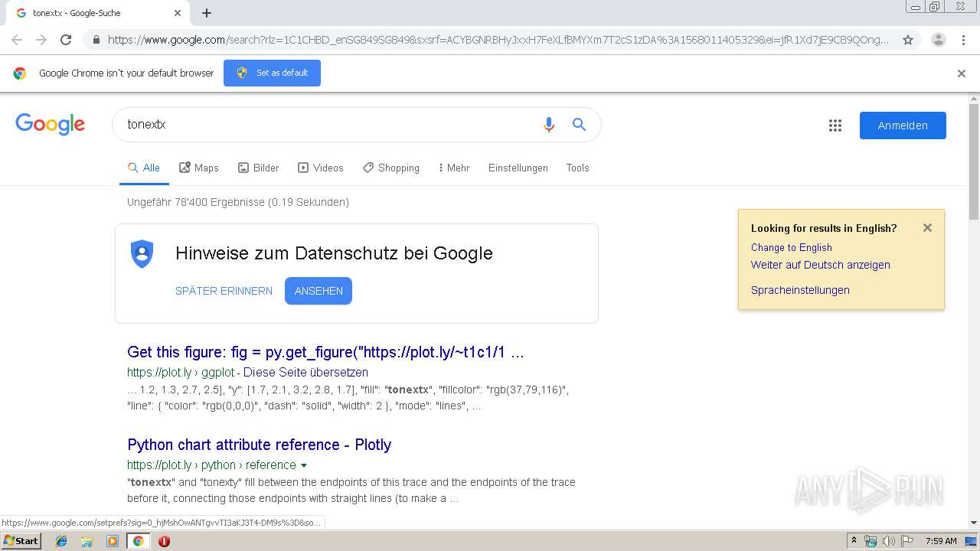The height and width of the screenshot is (551, 980).
Task: Click 'Diese Seite übersetzen' link
Action: (x=305, y=372)
